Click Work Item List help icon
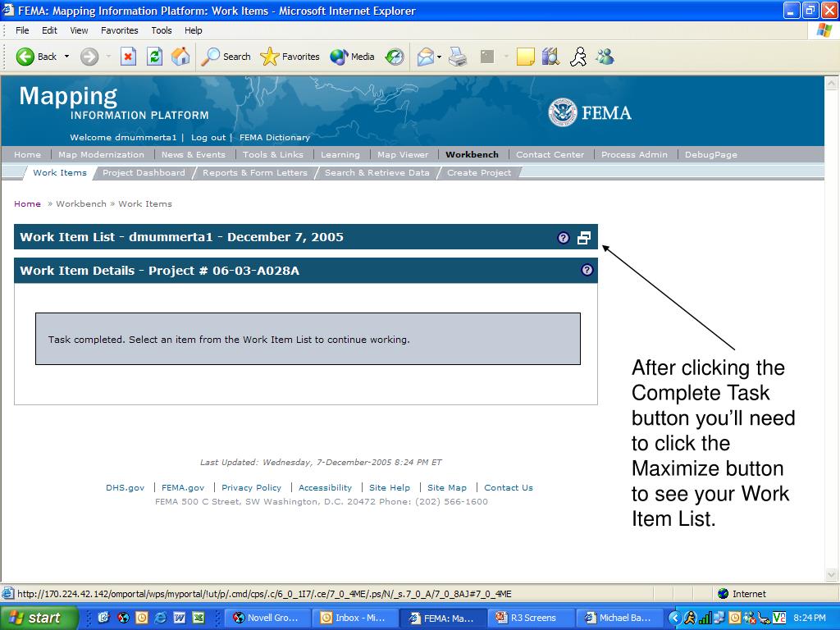 (563, 237)
